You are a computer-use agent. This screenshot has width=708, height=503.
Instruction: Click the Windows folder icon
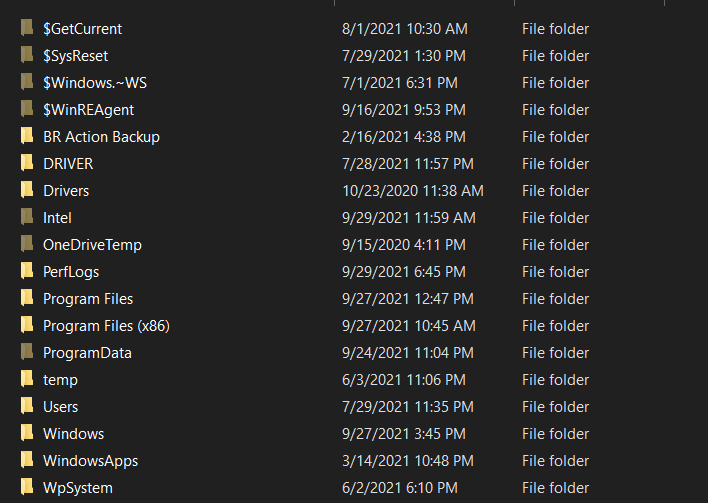[27, 434]
